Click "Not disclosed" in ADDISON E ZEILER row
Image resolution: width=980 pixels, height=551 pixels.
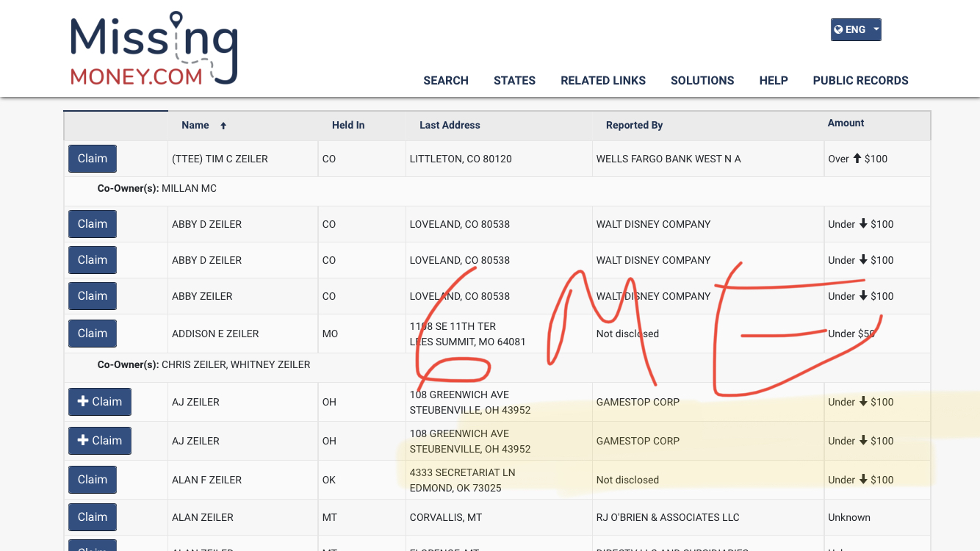click(627, 334)
